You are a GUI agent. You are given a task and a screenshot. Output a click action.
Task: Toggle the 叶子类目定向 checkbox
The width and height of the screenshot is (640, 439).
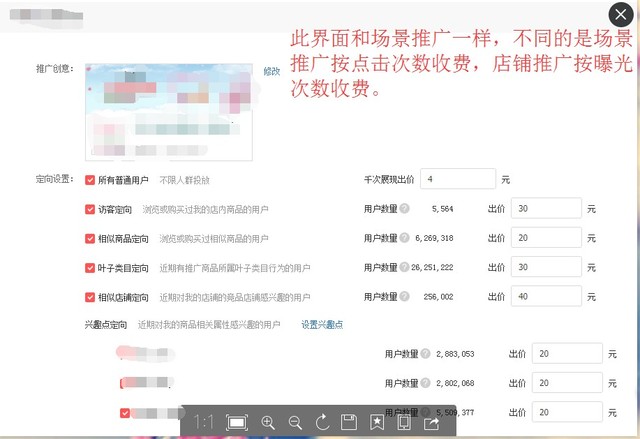(x=90, y=268)
